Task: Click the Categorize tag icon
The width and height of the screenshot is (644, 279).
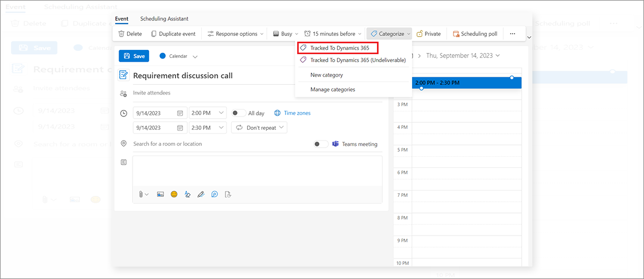Action: point(374,34)
